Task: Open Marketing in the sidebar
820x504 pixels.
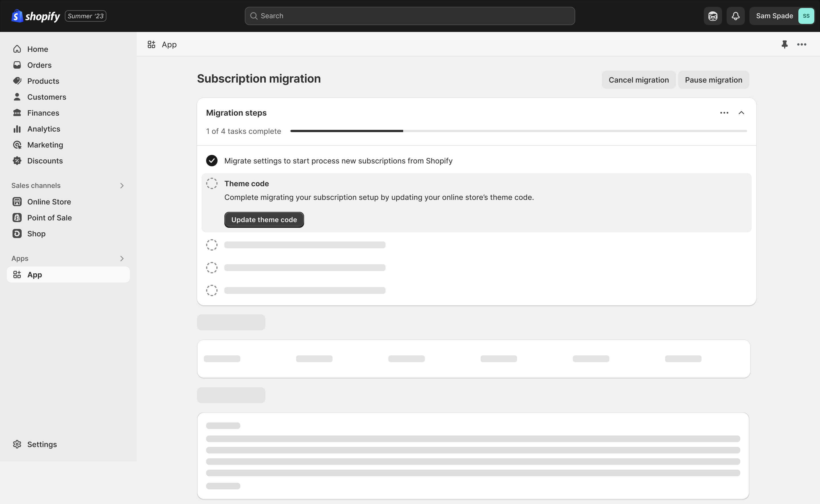Action: tap(68, 145)
